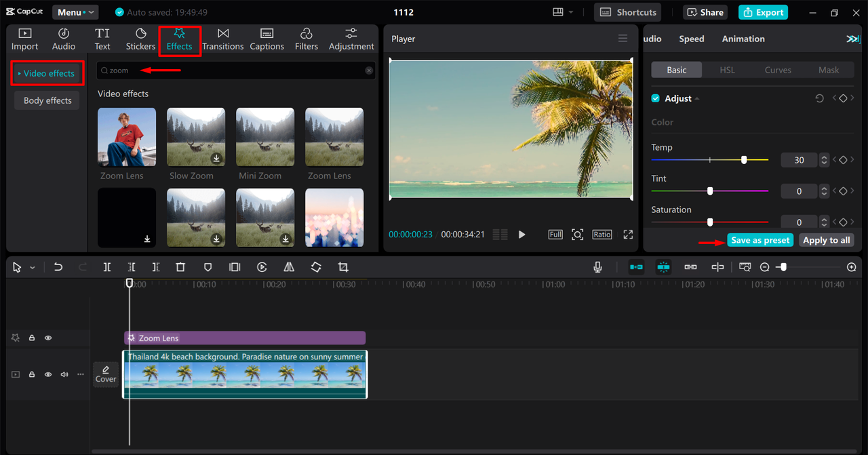Toggle main track magnet
This screenshot has height=455, width=868.
click(636, 267)
